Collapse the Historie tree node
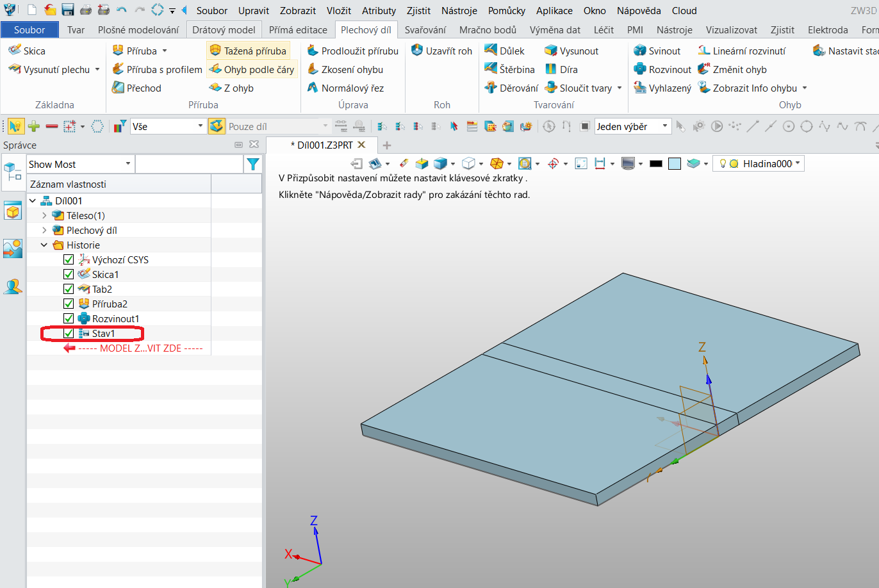 pyautogui.click(x=44, y=245)
